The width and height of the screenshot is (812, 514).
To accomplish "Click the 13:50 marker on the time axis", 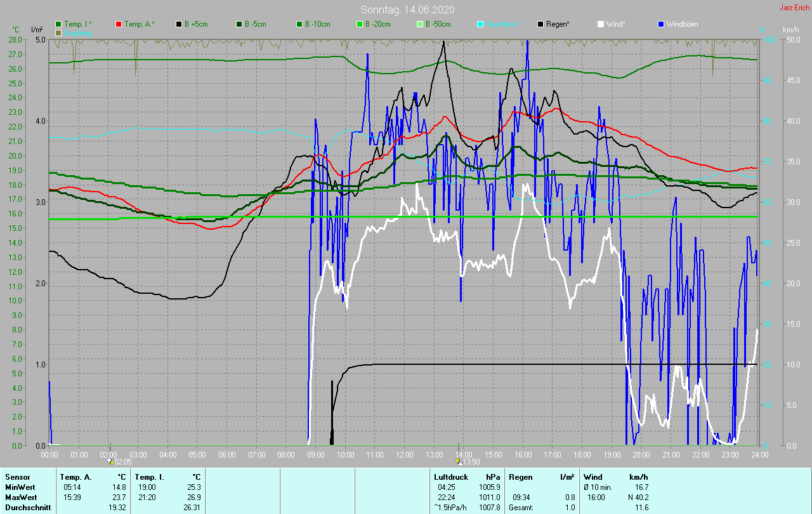I will tap(459, 463).
